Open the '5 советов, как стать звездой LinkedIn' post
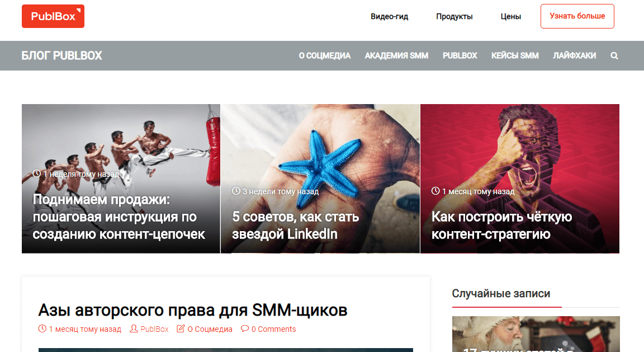This screenshot has width=644, height=352. click(x=295, y=226)
